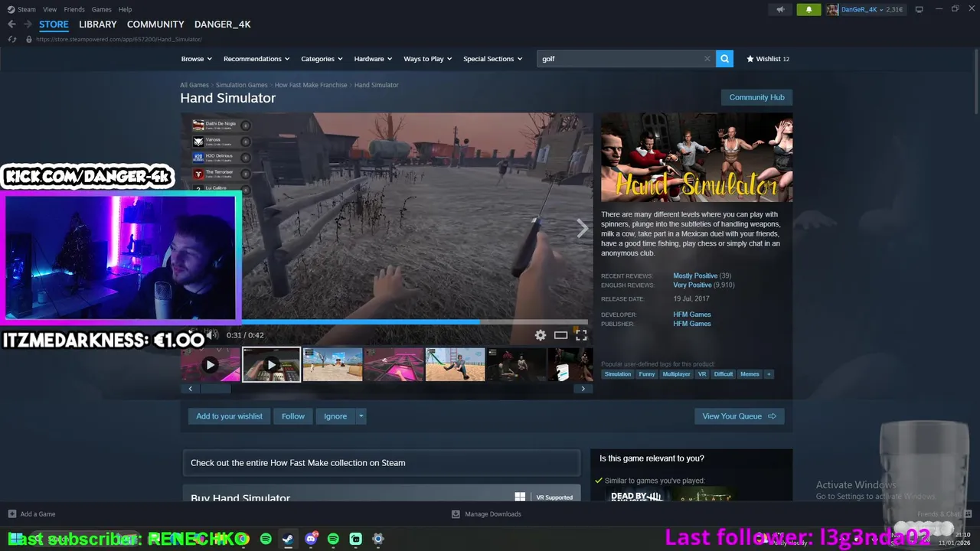
Task: Go forward with the navigation arrow
Action: click(x=28, y=24)
